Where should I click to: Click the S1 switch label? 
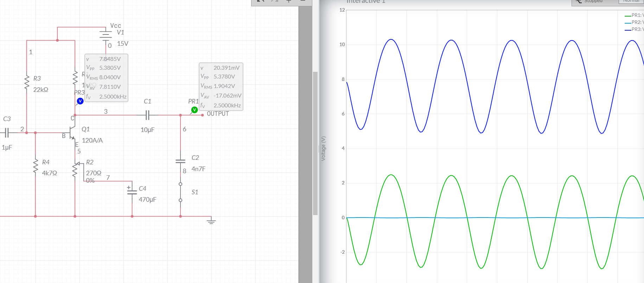pyautogui.click(x=195, y=192)
